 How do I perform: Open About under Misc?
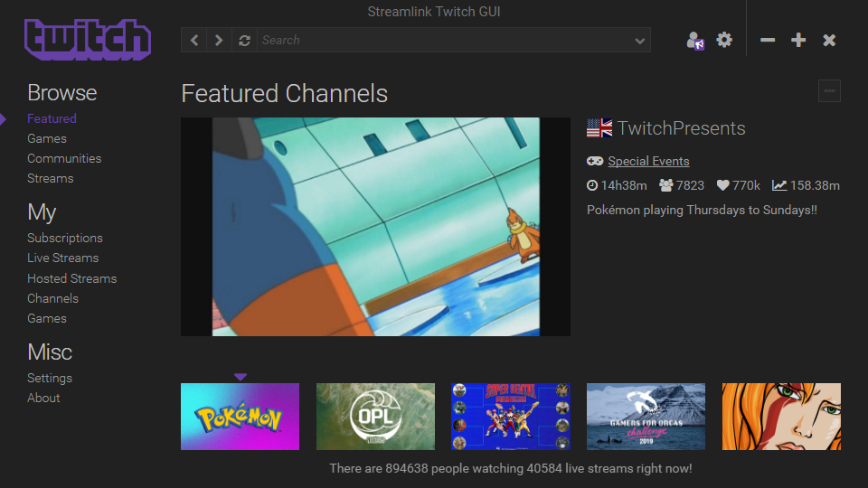pyautogui.click(x=43, y=398)
